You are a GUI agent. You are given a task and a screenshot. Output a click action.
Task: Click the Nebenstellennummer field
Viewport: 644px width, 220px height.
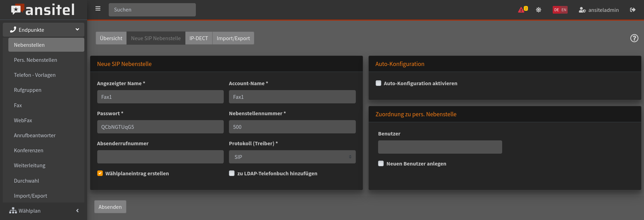click(292, 127)
